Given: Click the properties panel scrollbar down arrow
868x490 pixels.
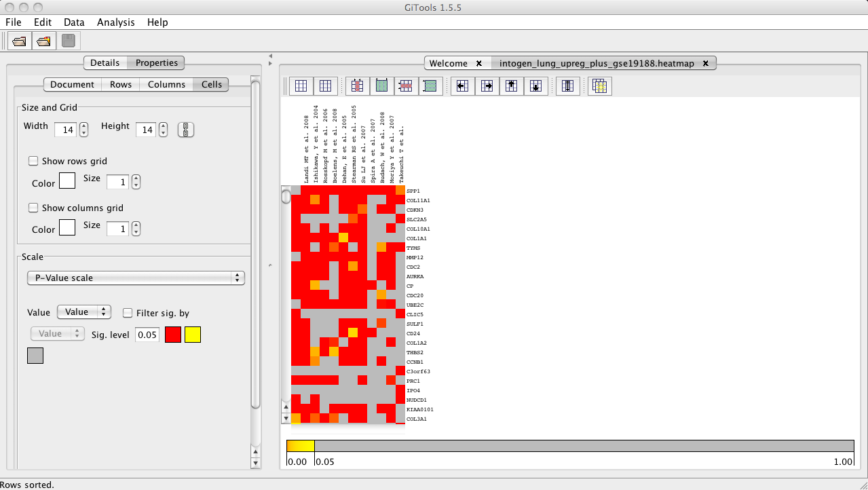Looking at the screenshot, I should [x=255, y=463].
